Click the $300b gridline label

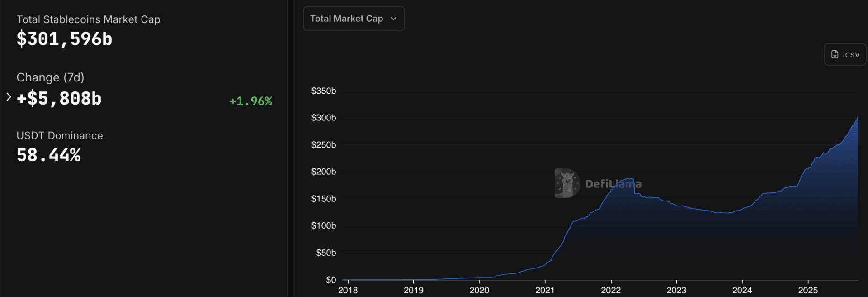point(323,118)
